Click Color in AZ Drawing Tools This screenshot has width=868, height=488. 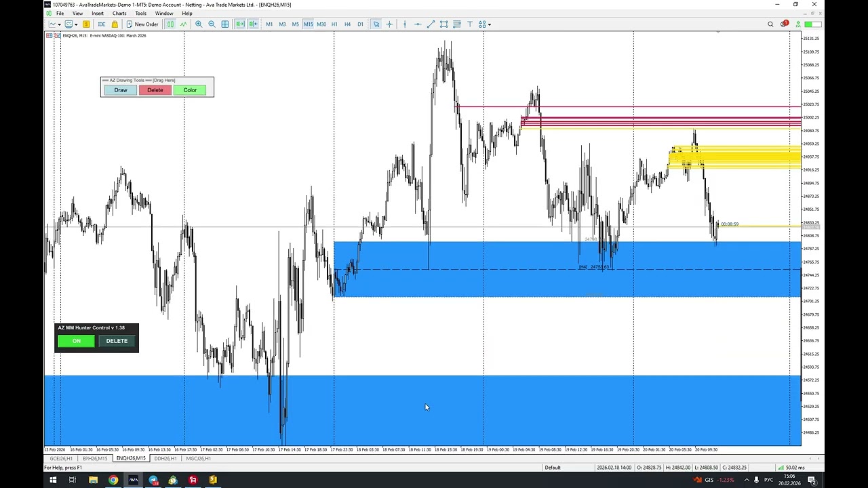coord(190,90)
